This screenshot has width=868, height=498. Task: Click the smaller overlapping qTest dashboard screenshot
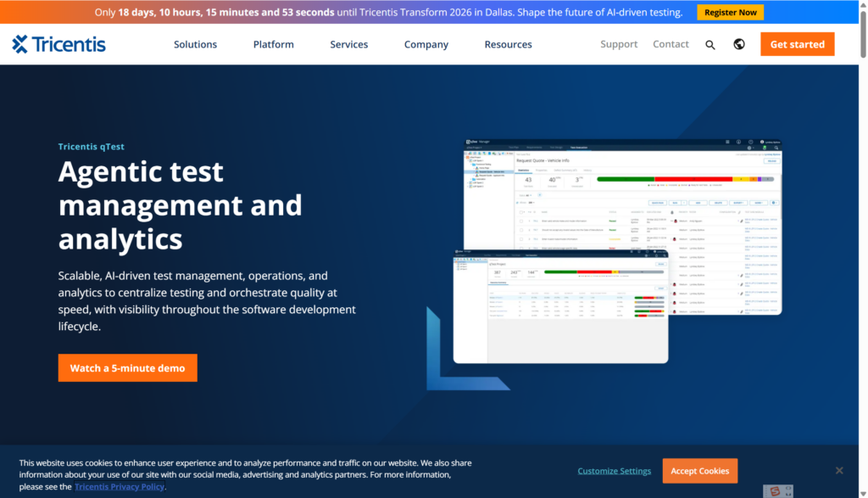[560, 306]
